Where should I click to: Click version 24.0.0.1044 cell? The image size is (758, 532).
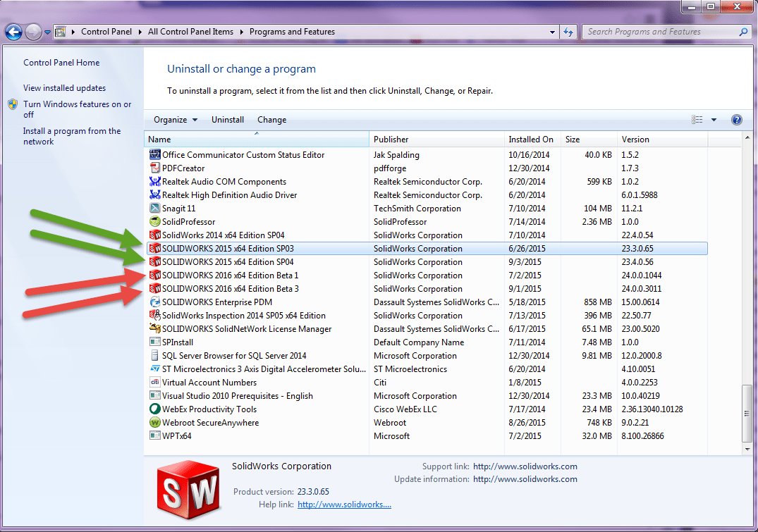(x=642, y=276)
